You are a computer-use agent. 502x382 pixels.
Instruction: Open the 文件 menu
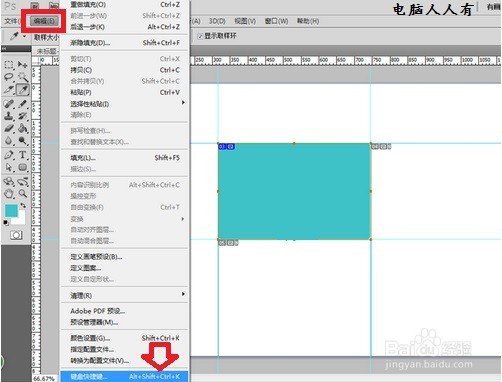point(11,21)
